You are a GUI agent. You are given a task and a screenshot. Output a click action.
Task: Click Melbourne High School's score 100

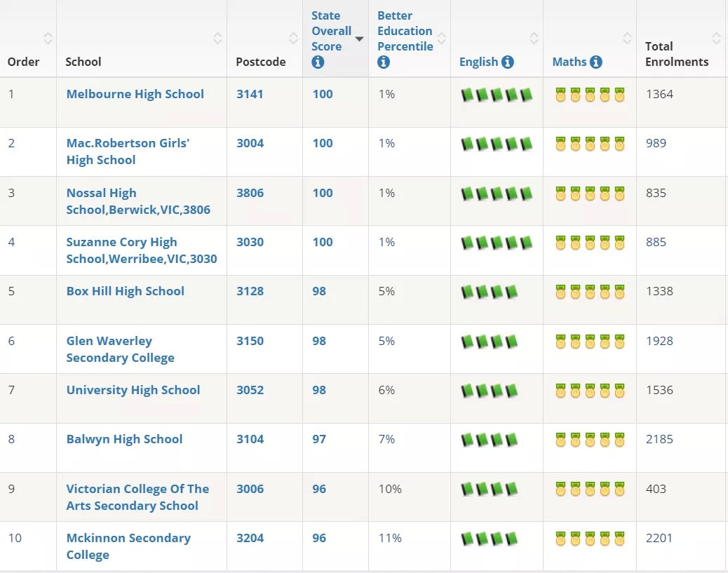click(x=323, y=94)
